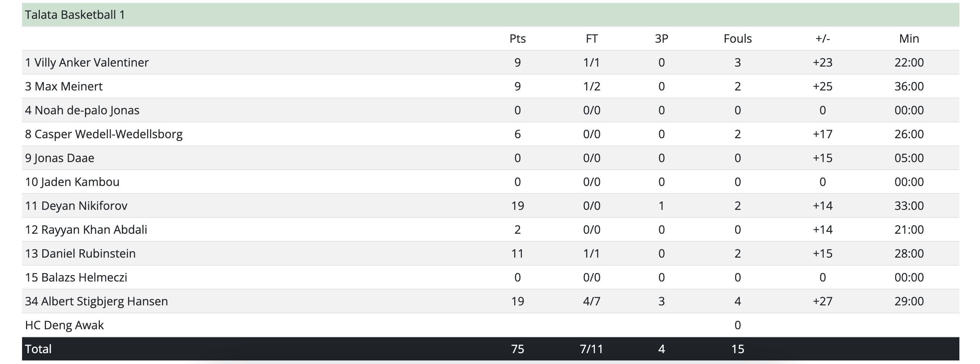Click the Total points value 75
Image resolution: width=980 pixels, height=364 pixels.
coord(517,349)
